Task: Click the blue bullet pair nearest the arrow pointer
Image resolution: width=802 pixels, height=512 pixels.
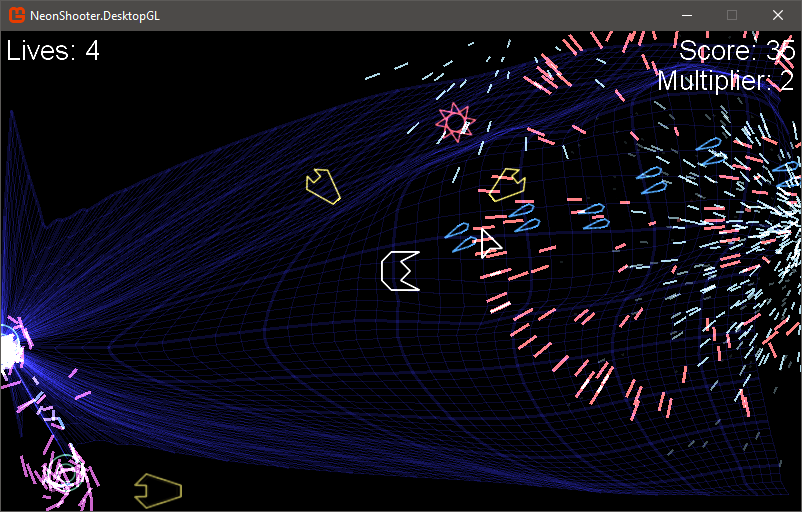Action: (463, 237)
